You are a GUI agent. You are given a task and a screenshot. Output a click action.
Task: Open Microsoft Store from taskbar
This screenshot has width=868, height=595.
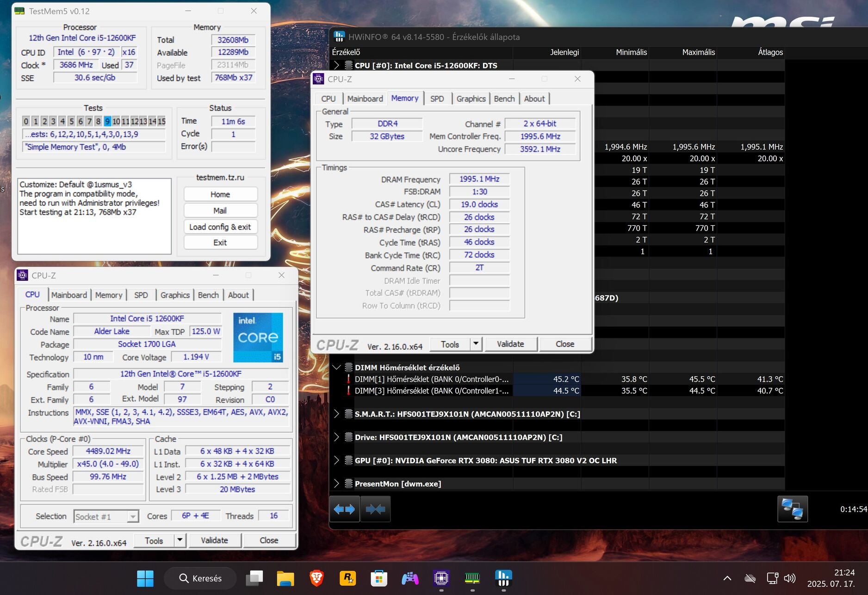pos(379,578)
